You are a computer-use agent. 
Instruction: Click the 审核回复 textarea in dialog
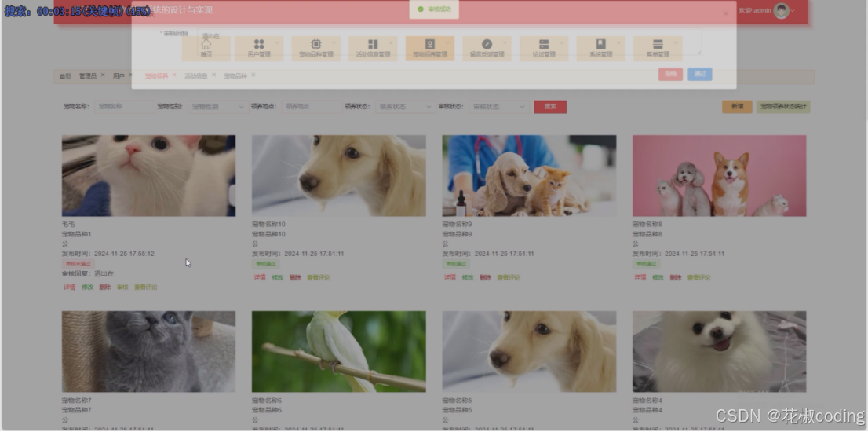click(x=449, y=42)
